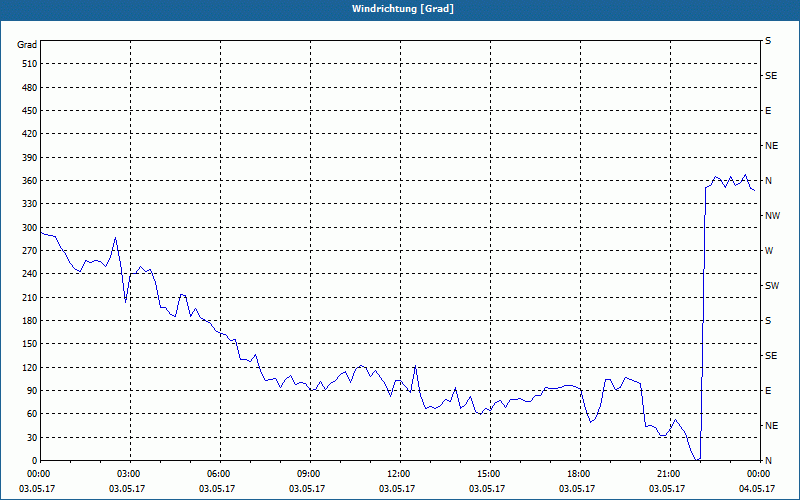This screenshot has width=800, height=500.
Task: Click the 03.05.17 date under 12:00
Action: (396, 489)
